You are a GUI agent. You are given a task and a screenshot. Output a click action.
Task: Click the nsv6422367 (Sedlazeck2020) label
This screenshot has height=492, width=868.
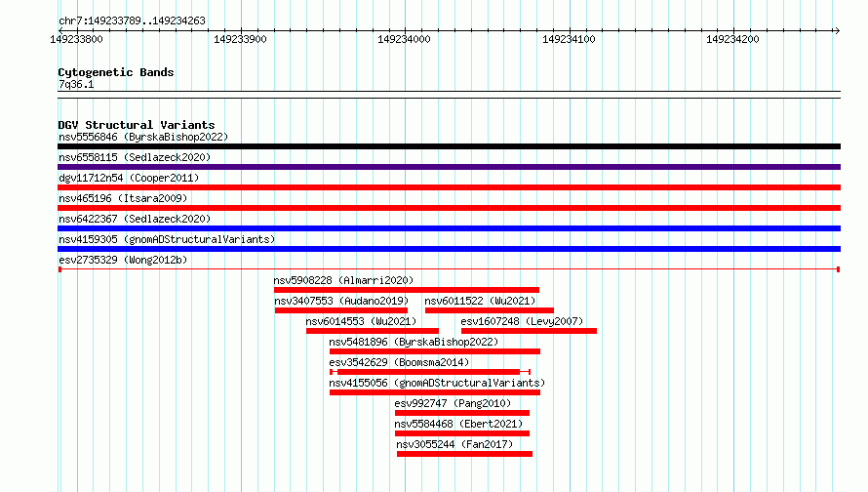(x=135, y=219)
